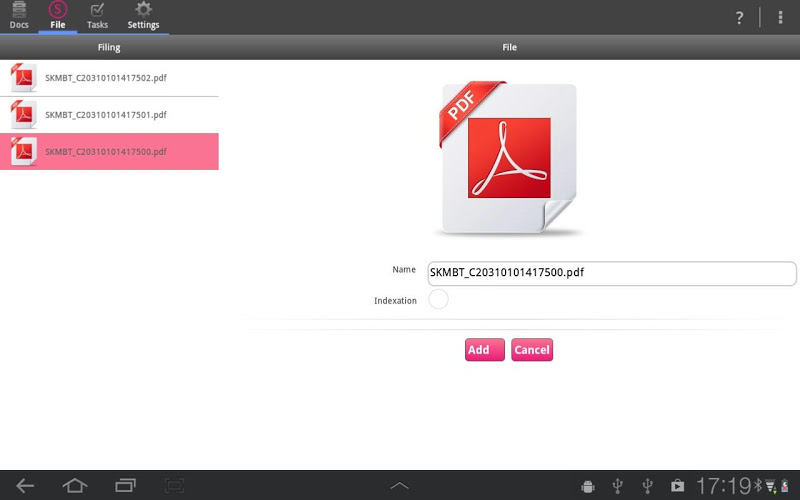Click PDF icon of SKMBT_C20310101417501.pdf
Screen dimensions: 800x500
pyautogui.click(x=23, y=114)
